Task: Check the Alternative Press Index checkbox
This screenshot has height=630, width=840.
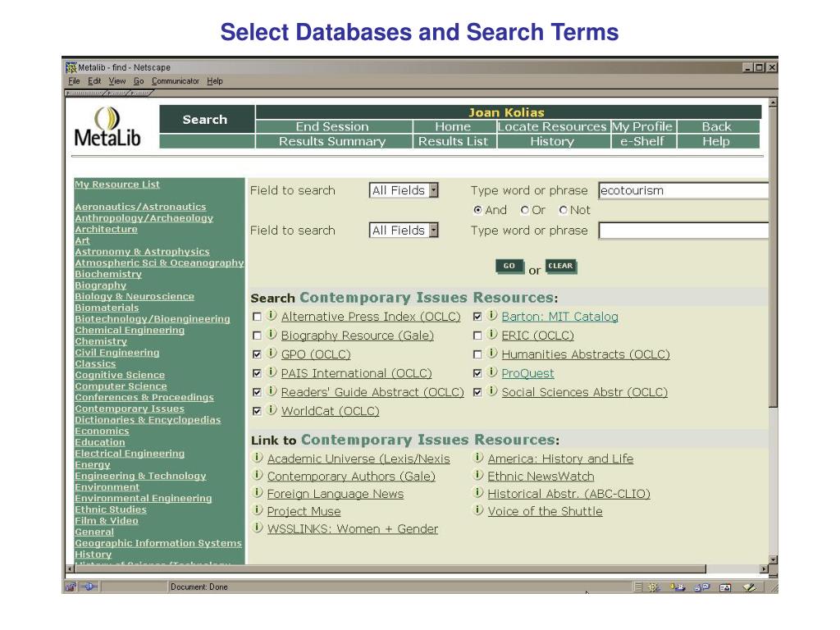Action: pos(257,317)
